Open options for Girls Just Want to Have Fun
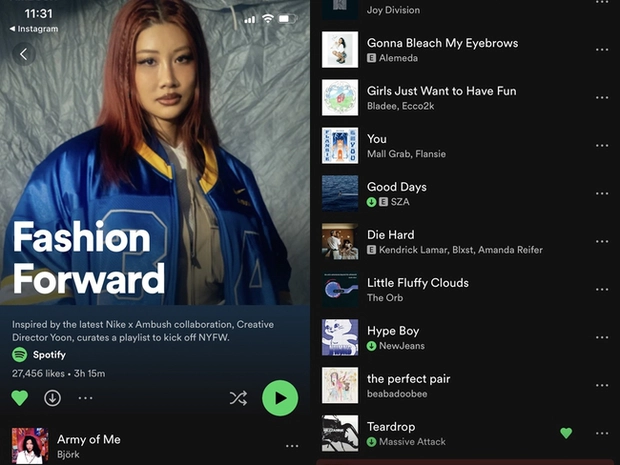Screen dimensions: 620x465 (602, 98)
